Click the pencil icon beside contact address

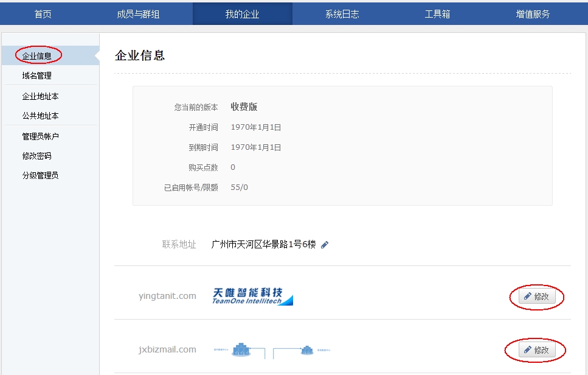tap(325, 245)
